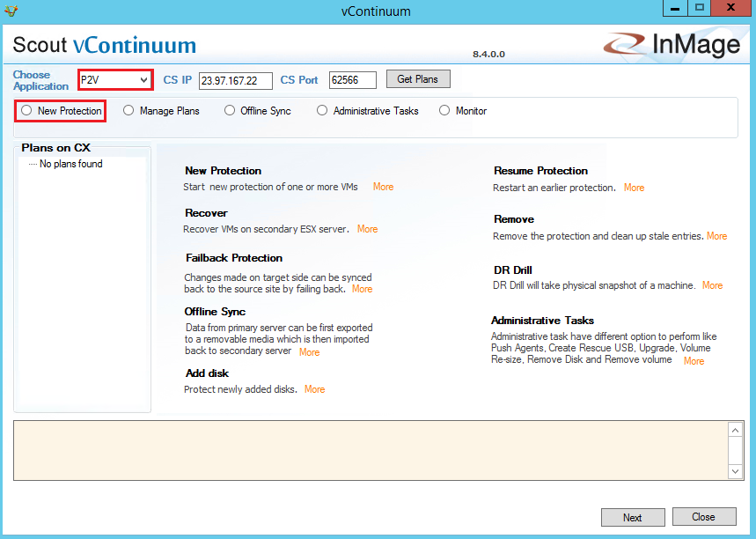This screenshot has height=539, width=756.
Task: Open the Choose Application P2V dropdown
Action: tap(115, 80)
